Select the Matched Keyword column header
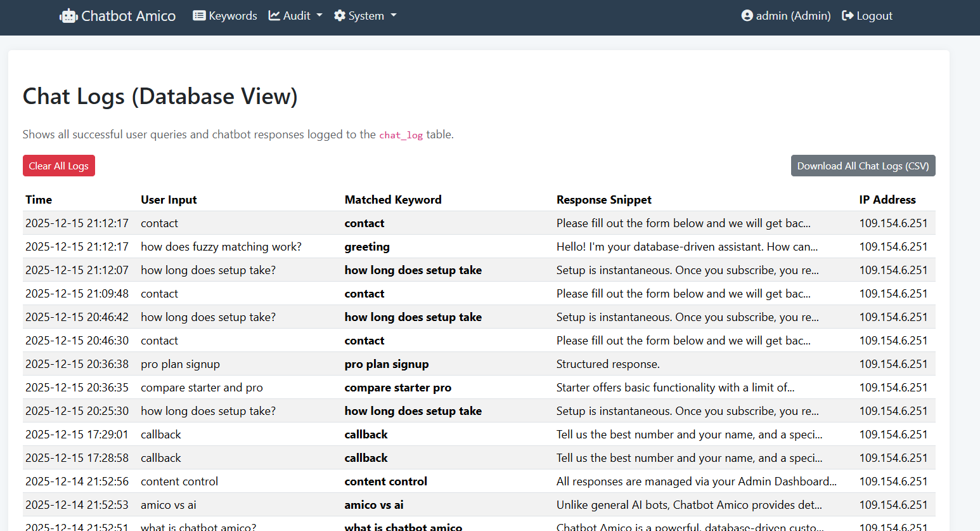 point(393,199)
